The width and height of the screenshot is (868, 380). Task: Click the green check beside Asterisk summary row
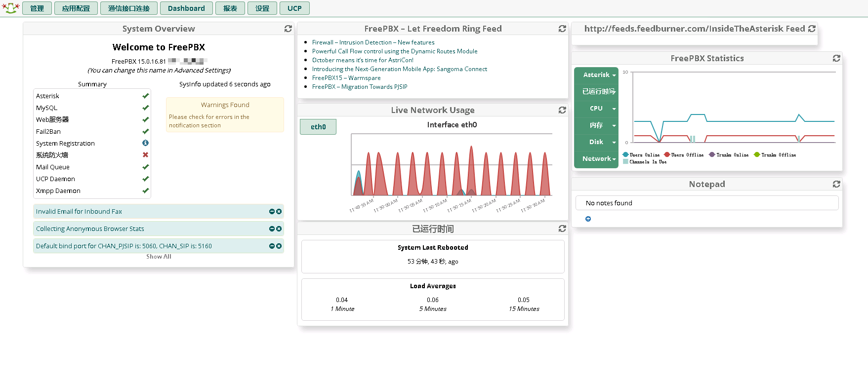pyautogui.click(x=145, y=96)
